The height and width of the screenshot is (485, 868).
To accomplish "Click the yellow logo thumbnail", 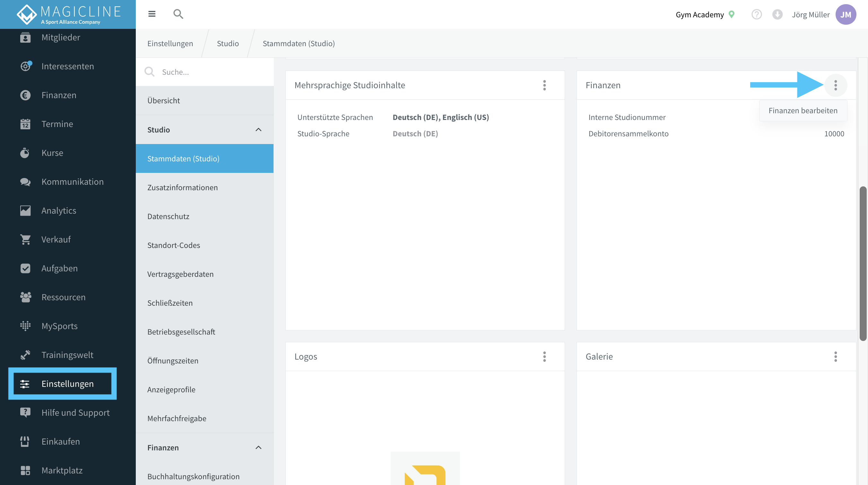I will coord(425,469).
